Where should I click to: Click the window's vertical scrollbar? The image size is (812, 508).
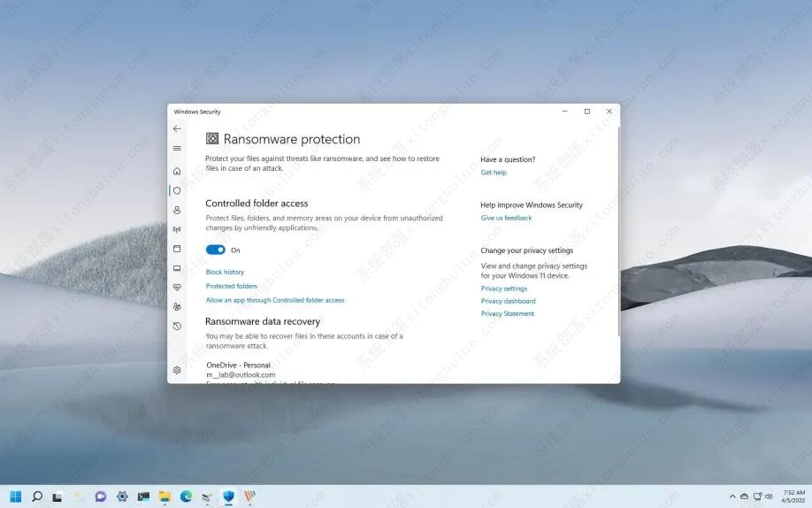(x=618, y=230)
